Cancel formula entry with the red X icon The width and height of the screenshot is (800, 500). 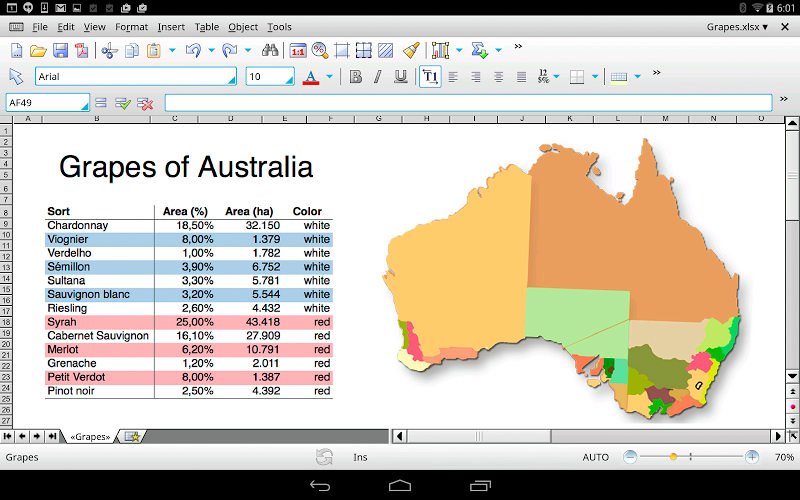coord(145,104)
